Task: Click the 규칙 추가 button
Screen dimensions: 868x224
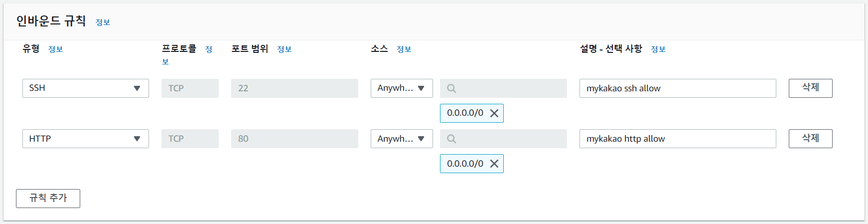Action: (48, 199)
